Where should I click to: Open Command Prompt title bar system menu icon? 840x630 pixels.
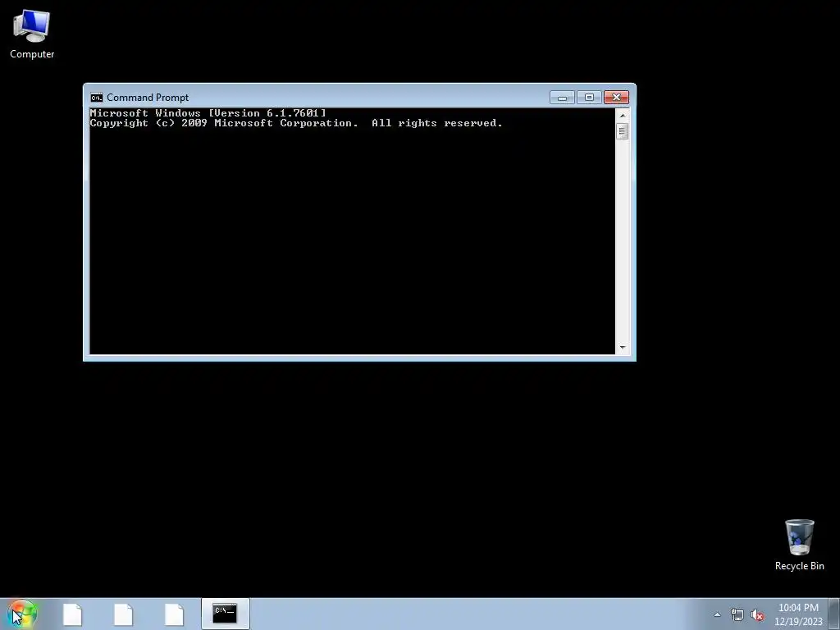pos(97,98)
